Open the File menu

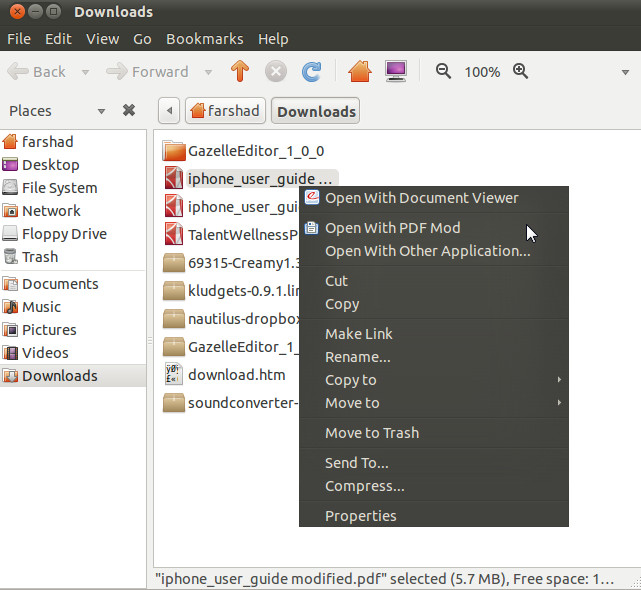tap(19, 39)
